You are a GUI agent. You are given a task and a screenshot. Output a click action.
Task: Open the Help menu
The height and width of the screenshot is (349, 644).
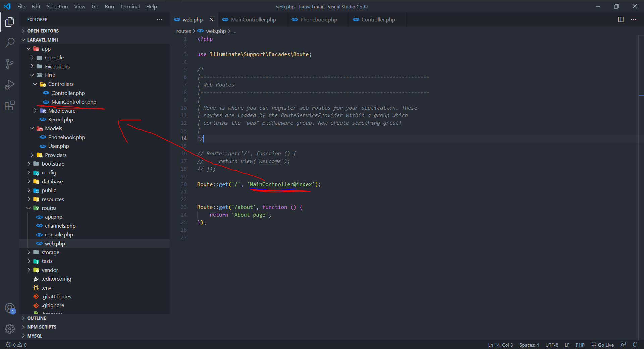tap(151, 6)
